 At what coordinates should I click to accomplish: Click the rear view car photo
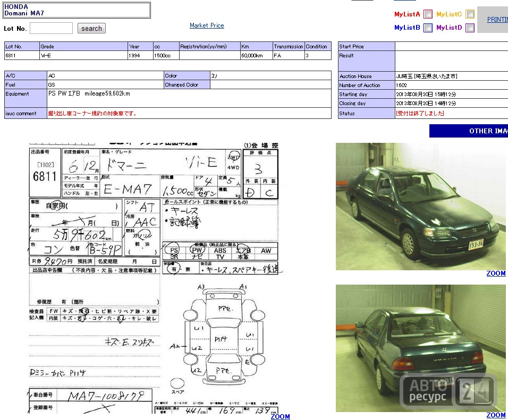[420, 348]
